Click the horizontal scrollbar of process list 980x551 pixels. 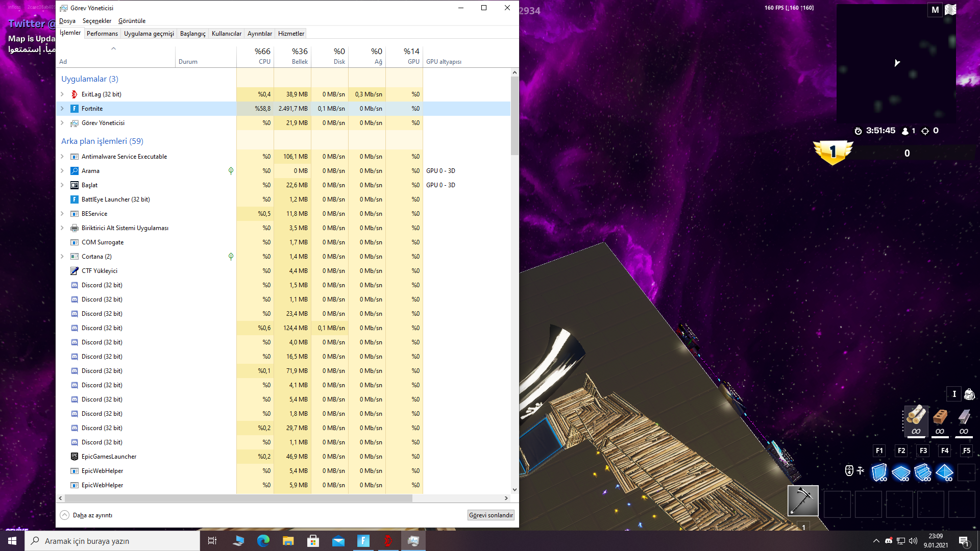(238, 498)
